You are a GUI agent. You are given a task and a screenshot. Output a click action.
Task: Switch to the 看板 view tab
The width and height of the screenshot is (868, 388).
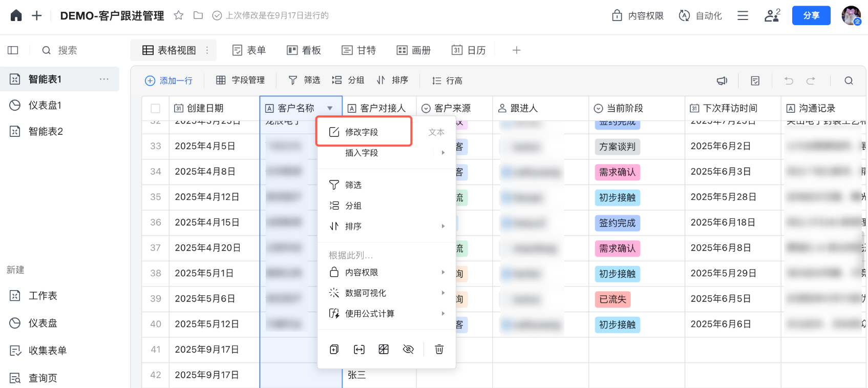coord(304,50)
